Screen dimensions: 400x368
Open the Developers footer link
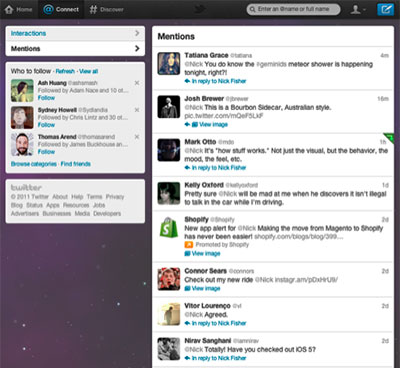point(107,213)
